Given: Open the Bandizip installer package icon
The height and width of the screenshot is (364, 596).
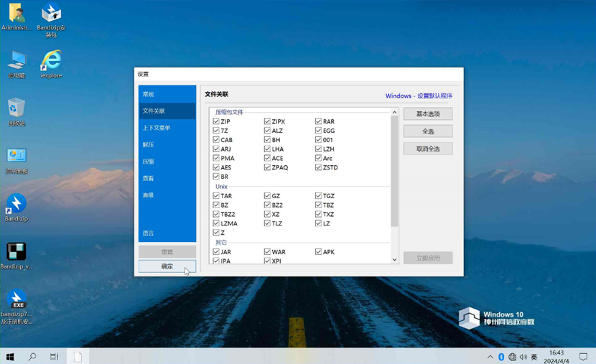Looking at the screenshot, I should coord(51,20).
